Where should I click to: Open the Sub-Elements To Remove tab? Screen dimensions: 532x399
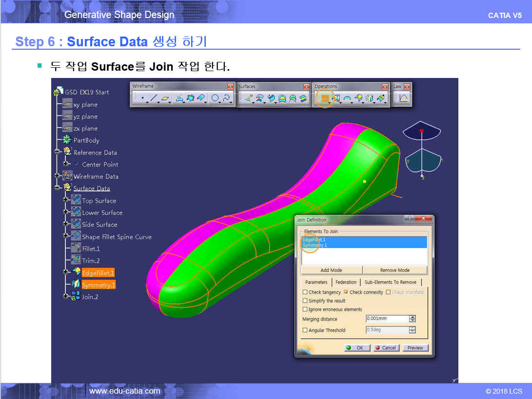click(390, 282)
